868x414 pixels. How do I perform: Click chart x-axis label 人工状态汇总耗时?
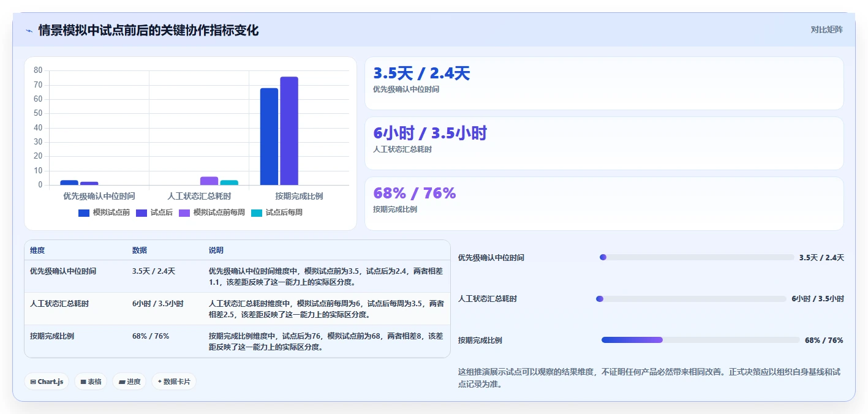[199, 196]
